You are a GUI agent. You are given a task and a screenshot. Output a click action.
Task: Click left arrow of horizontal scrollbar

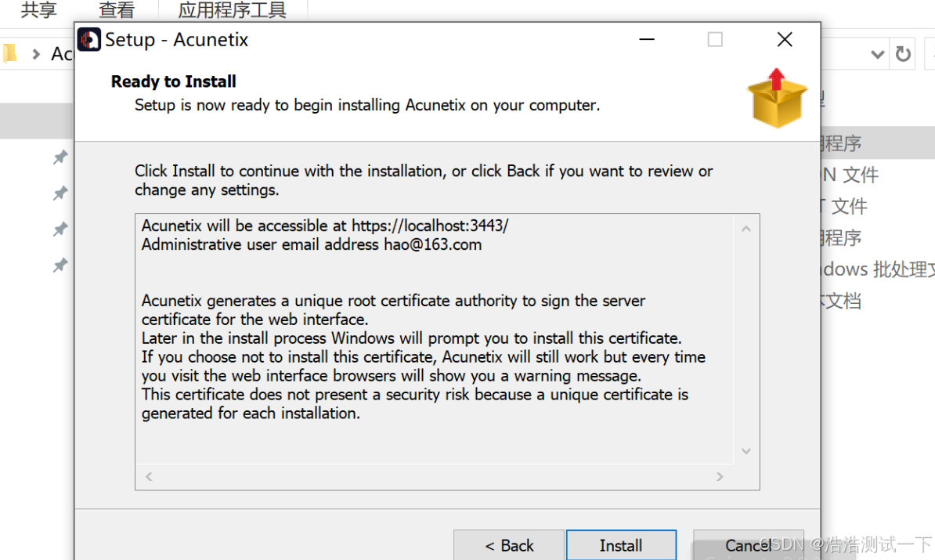[149, 476]
